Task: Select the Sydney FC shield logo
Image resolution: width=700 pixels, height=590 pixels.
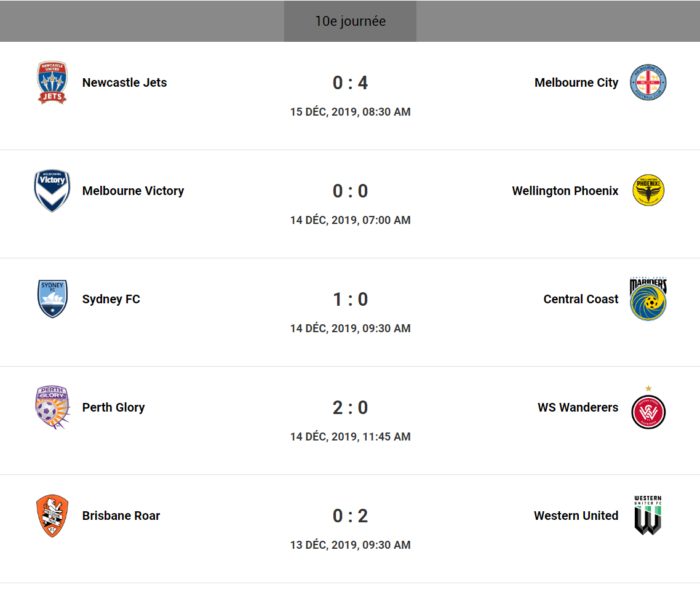Action: (x=52, y=299)
